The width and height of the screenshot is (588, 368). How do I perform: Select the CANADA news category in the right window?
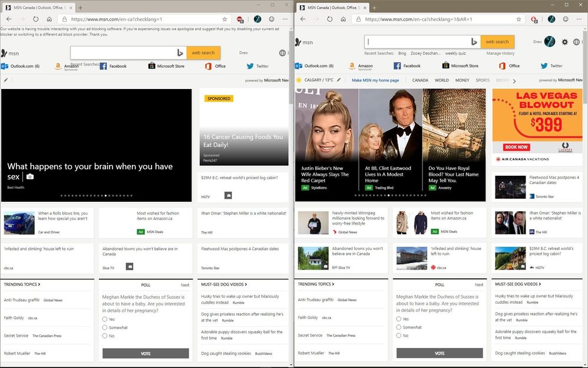pyautogui.click(x=420, y=80)
